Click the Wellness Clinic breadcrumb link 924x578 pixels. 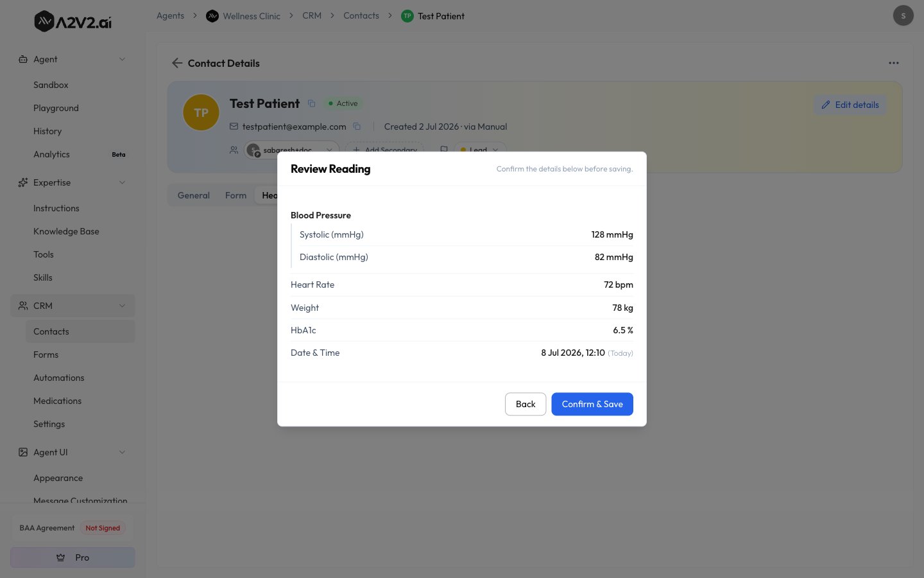(x=252, y=16)
